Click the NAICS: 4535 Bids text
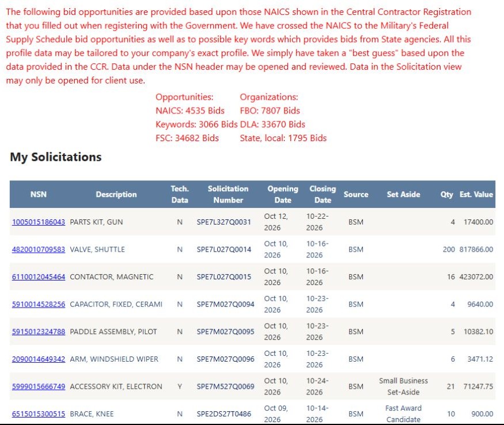 coord(190,111)
